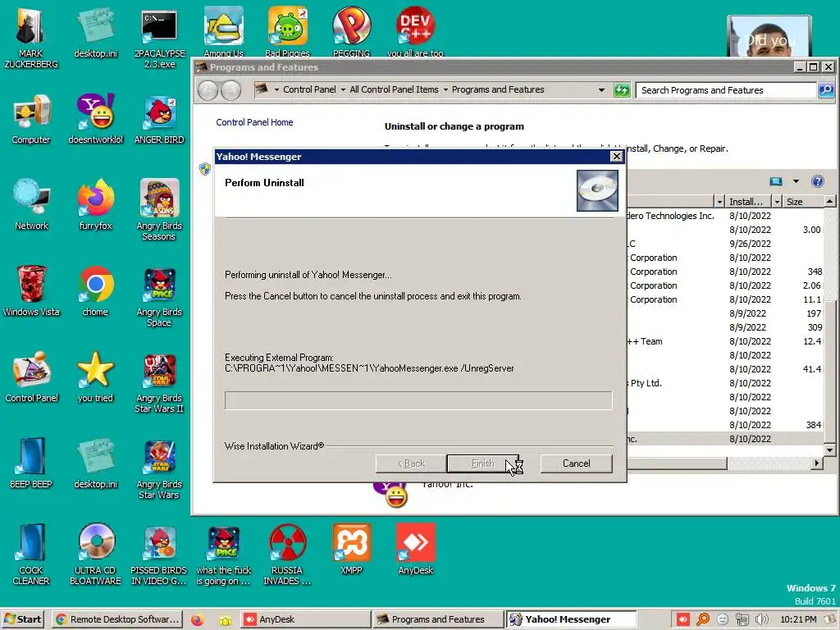The image size is (840, 630).
Task: Select the Angry Birds Seasons shortcut
Action: click(x=159, y=210)
